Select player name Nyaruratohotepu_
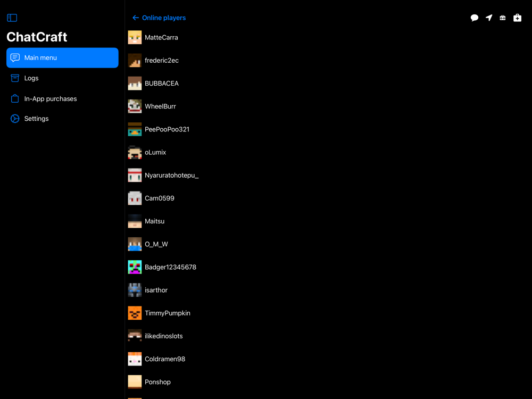The image size is (532, 399). tap(172, 176)
